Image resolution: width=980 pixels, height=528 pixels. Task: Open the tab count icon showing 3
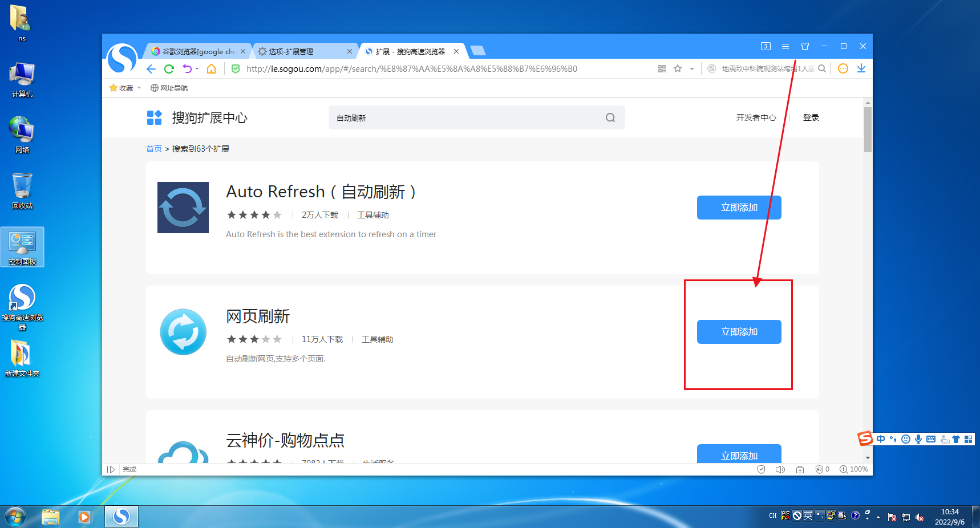(x=766, y=46)
